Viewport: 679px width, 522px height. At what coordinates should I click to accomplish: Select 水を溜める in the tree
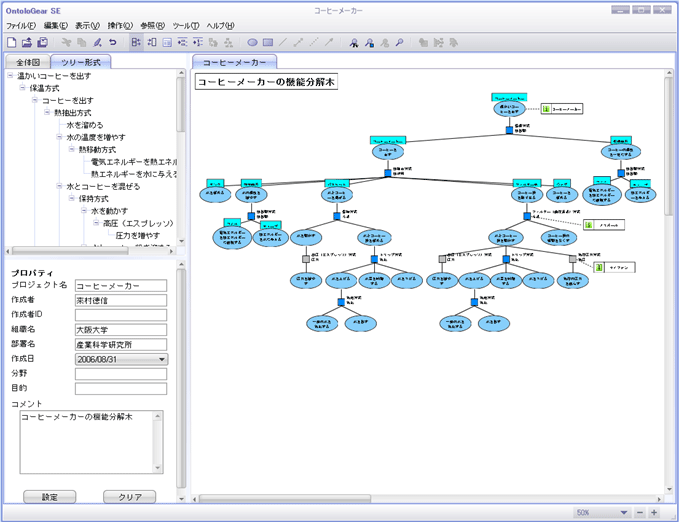click(x=85, y=125)
